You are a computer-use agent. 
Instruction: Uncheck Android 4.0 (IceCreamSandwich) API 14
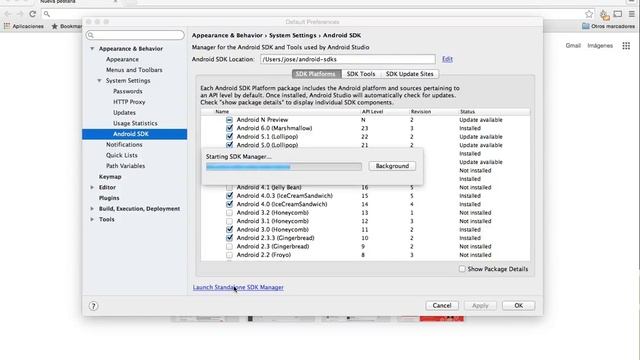point(229,204)
